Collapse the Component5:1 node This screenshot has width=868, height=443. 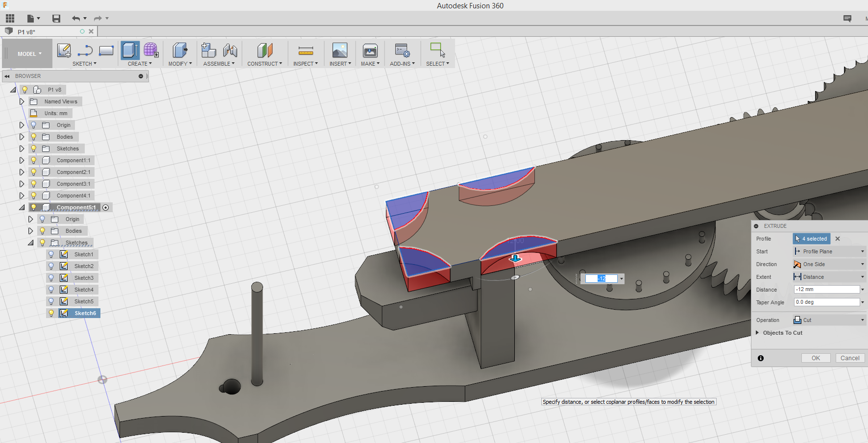tap(22, 207)
